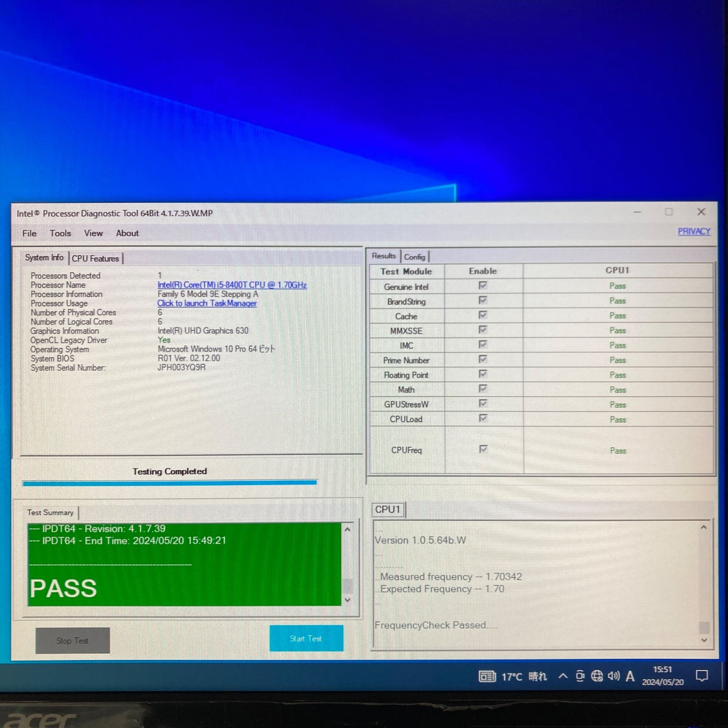The width and height of the screenshot is (728, 728).
Task: Select the System Info tab
Action: 44,258
